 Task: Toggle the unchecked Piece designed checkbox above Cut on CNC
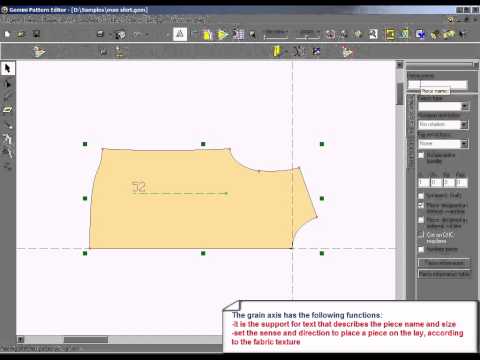pyautogui.click(x=421, y=220)
